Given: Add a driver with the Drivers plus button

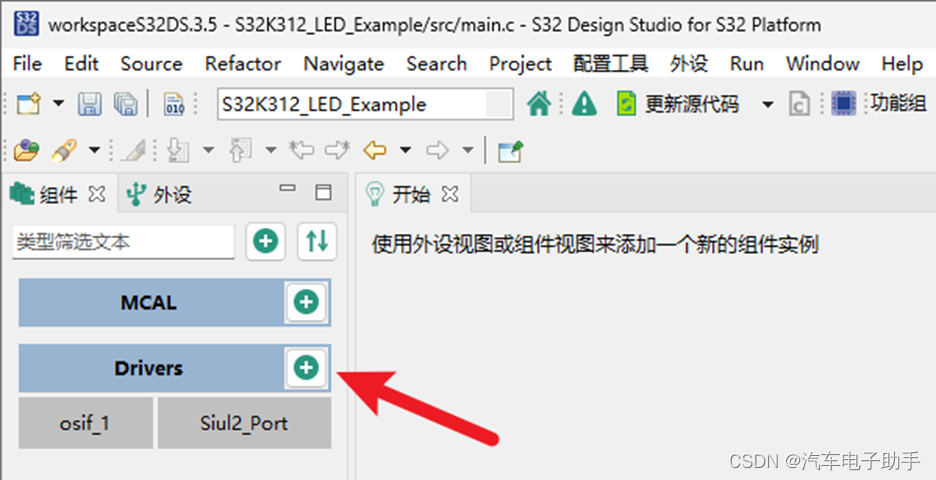Looking at the screenshot, I should point(306,367).
